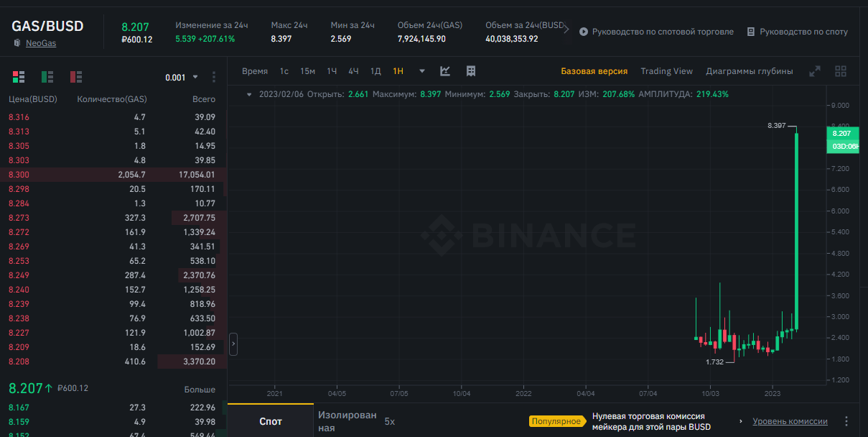Viewport: 868px width, 437px height.
Task: Show sell orders only view icon
Action: click(x=76, y=77)
